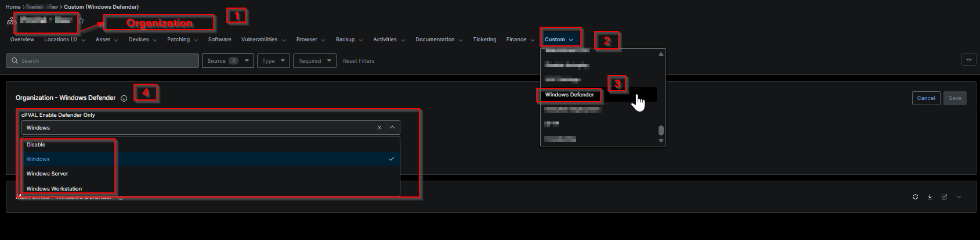Image resolution: width=980 pixels, height=240 pixels.
Task: Choose the Windows Workstation option
Action: (x=211, y=189)
